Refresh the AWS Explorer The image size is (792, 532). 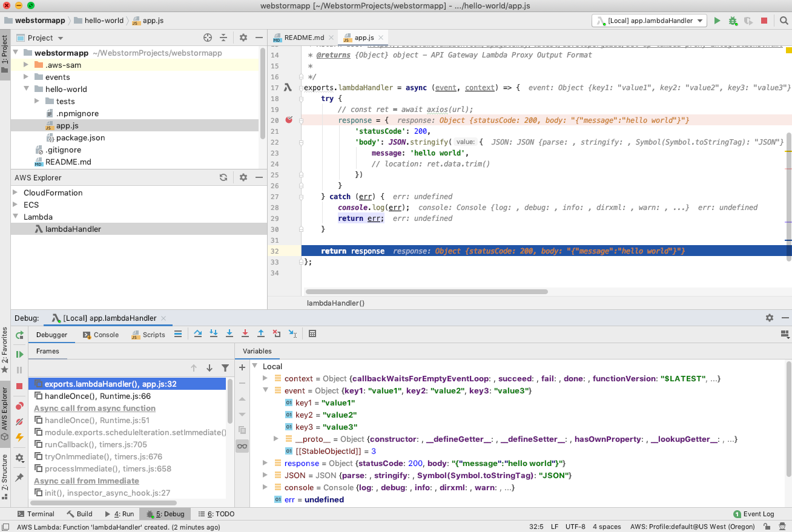[x=223, y=177]
